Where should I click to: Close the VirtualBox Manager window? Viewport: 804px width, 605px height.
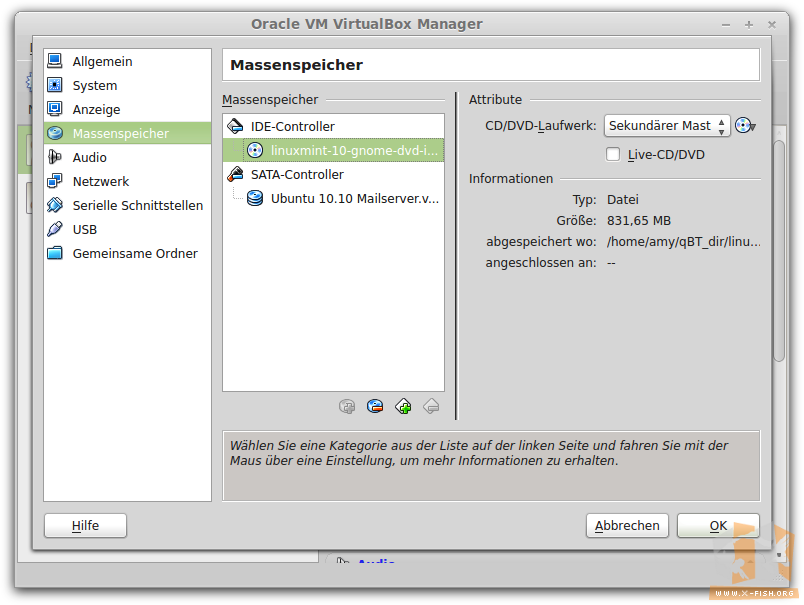tap(772, 25)
